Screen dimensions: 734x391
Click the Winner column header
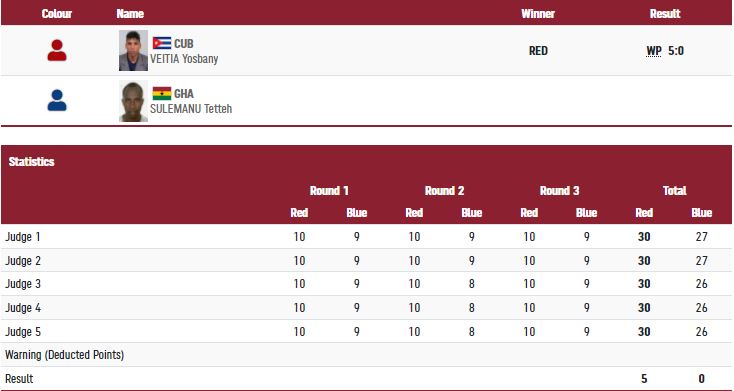pyautogui.click(x=538, y=14)
